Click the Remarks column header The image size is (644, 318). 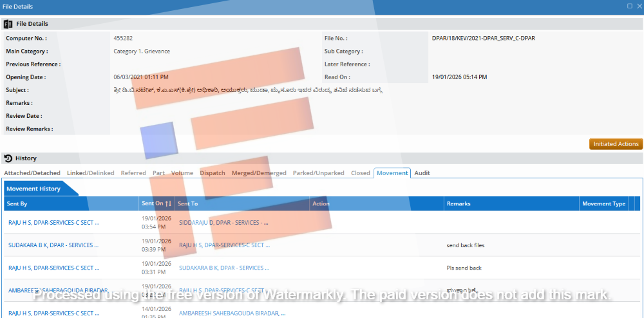pyautogui.click(x=459, y=204)
